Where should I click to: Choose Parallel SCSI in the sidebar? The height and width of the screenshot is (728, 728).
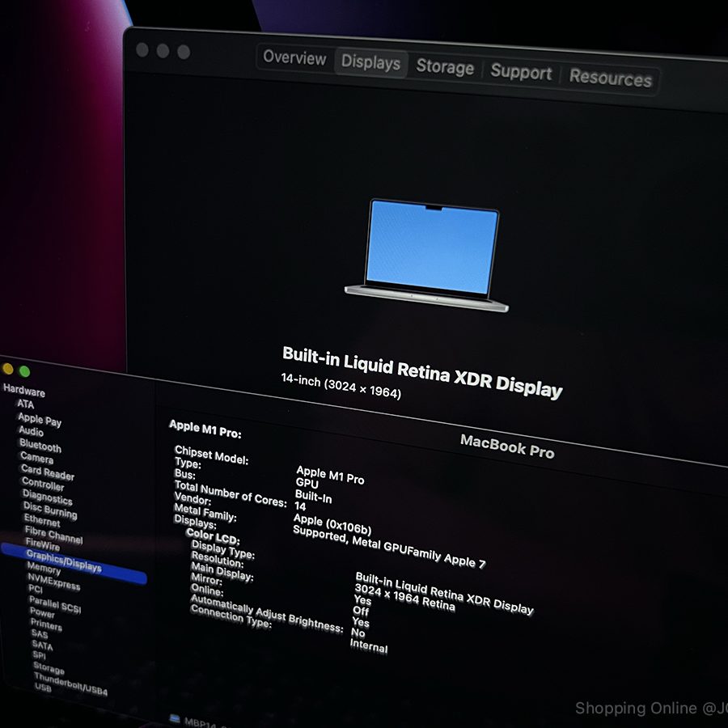(55, 604)
